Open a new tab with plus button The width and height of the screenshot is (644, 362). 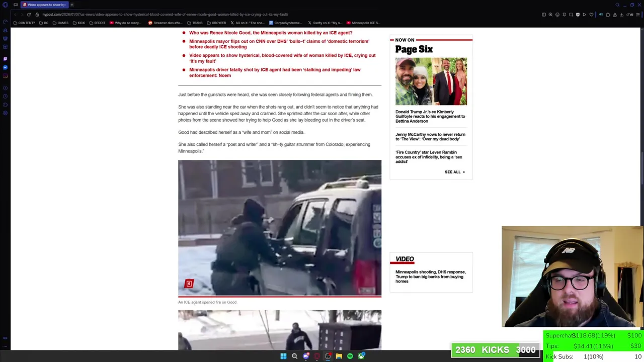72,5
